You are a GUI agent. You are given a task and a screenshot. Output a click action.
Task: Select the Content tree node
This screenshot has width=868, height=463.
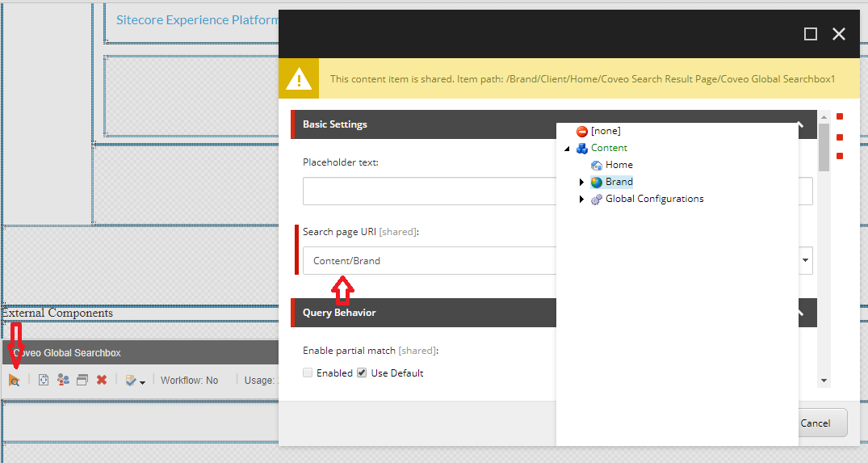tap(609, 148)
